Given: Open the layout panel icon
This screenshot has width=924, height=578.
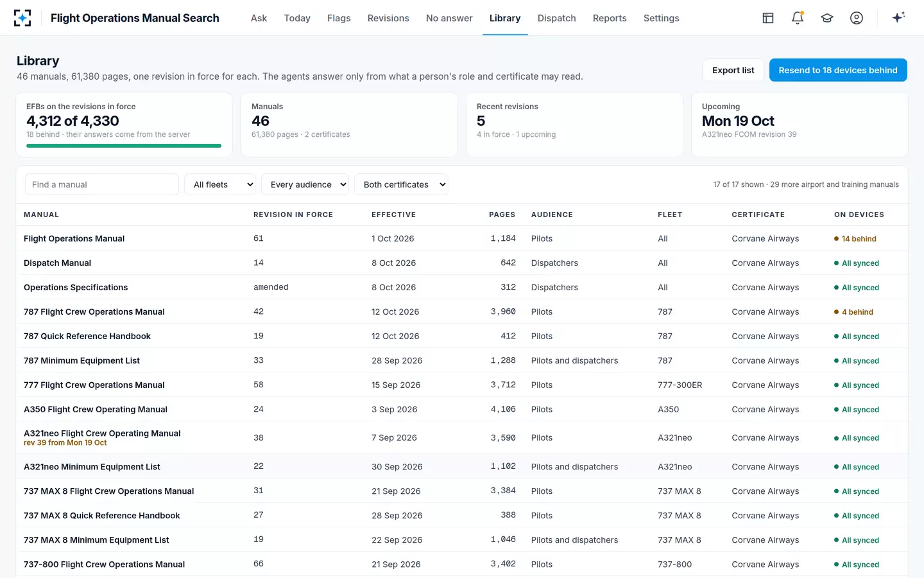Looking at the screenshot, I should pos(768,18).
